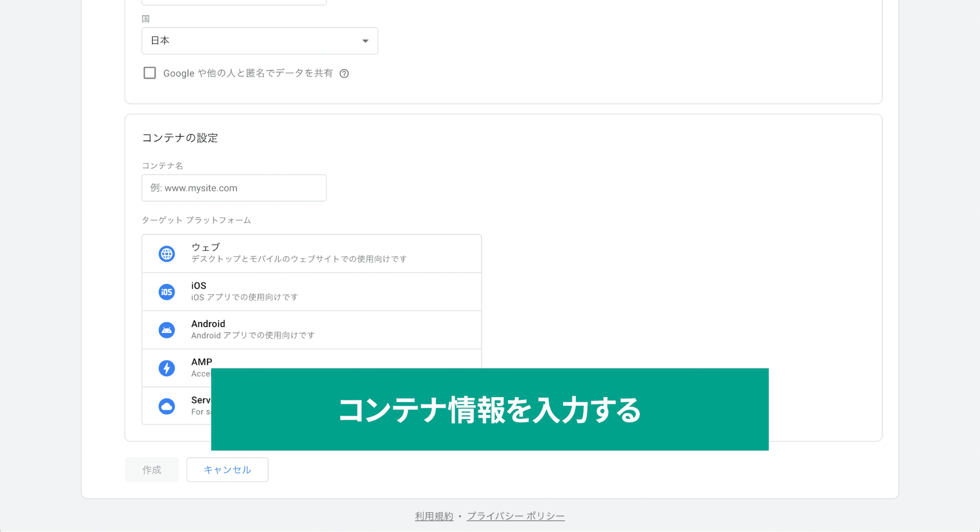Open the 利用規約 link

(434, 516)
